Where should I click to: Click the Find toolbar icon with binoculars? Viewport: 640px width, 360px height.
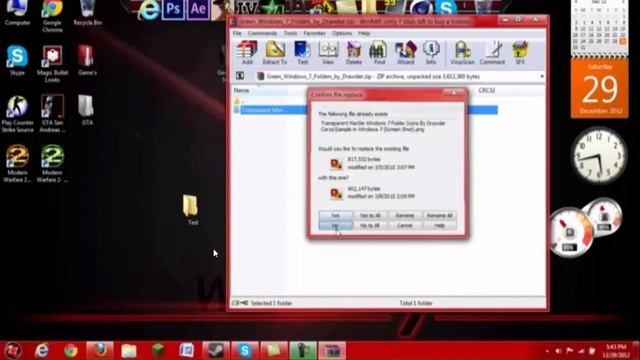pyautogui.click(x=379, y=53)
